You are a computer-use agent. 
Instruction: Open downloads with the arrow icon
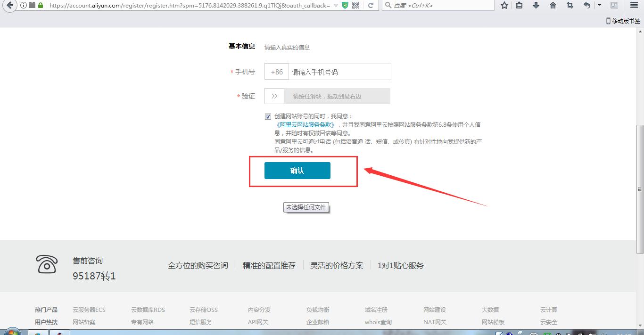[537, 5]
